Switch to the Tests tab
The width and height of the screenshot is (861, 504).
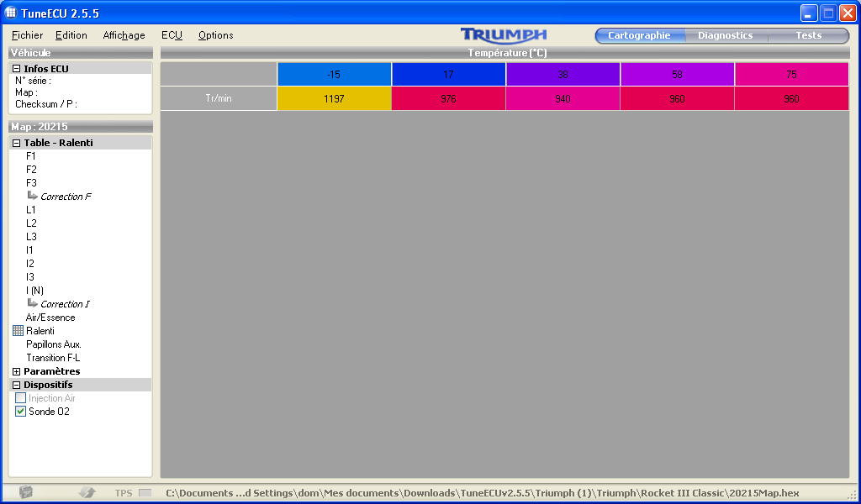click(x=808, y=35)
